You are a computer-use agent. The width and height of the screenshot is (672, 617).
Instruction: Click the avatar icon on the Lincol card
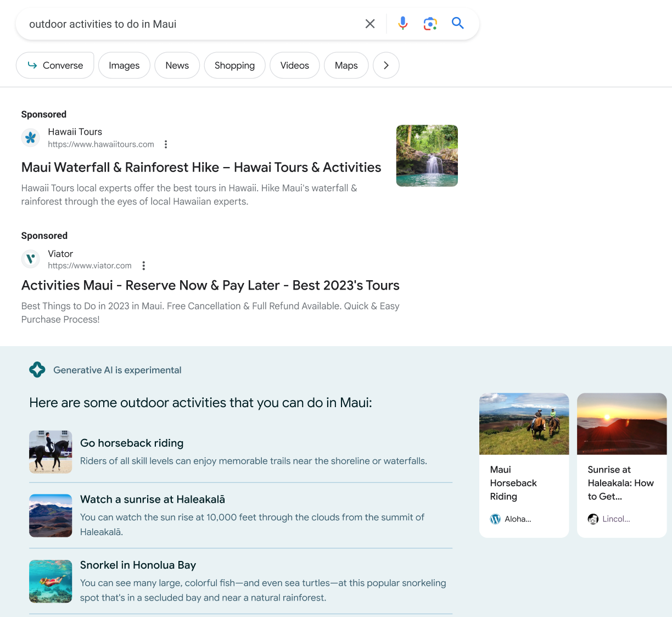tap(593, 519)
